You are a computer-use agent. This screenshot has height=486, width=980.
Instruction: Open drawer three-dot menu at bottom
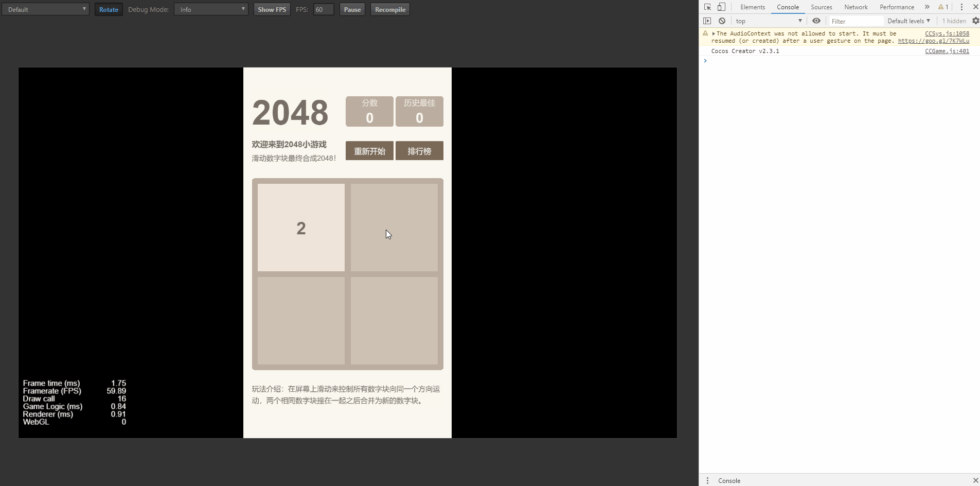pos(707,480)
